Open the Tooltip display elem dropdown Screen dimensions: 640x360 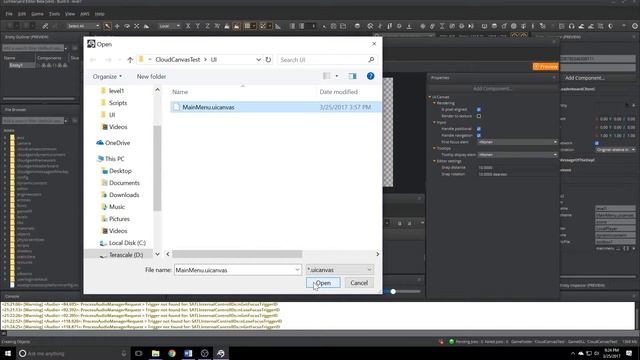click(517, 155)
